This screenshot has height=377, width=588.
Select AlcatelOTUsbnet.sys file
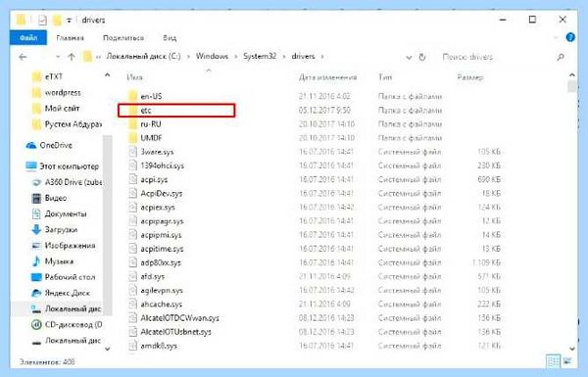pyautogui.click(x=175, y=332)
